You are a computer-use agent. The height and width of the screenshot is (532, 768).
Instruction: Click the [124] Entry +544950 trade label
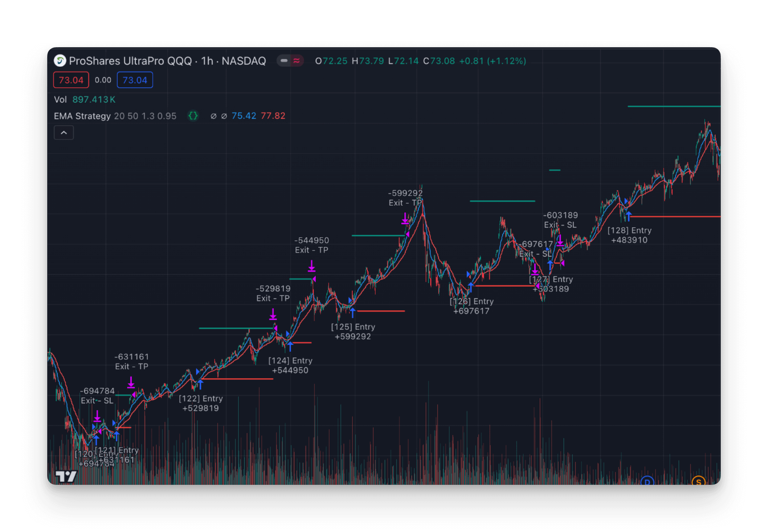pyautogui.click(x=290, y=365)
